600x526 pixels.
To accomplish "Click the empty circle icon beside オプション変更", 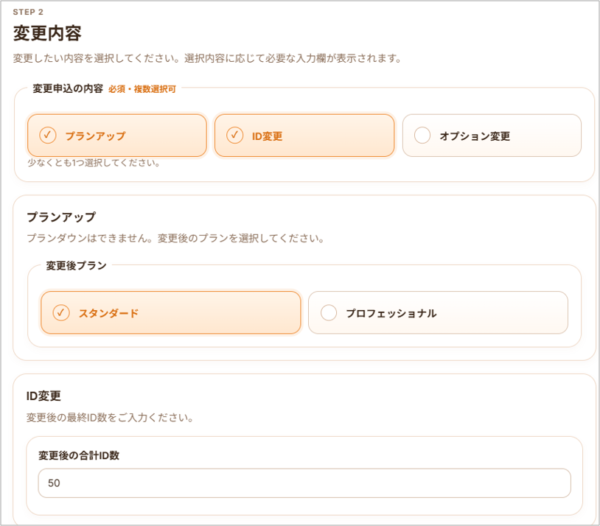I will 422,135.
